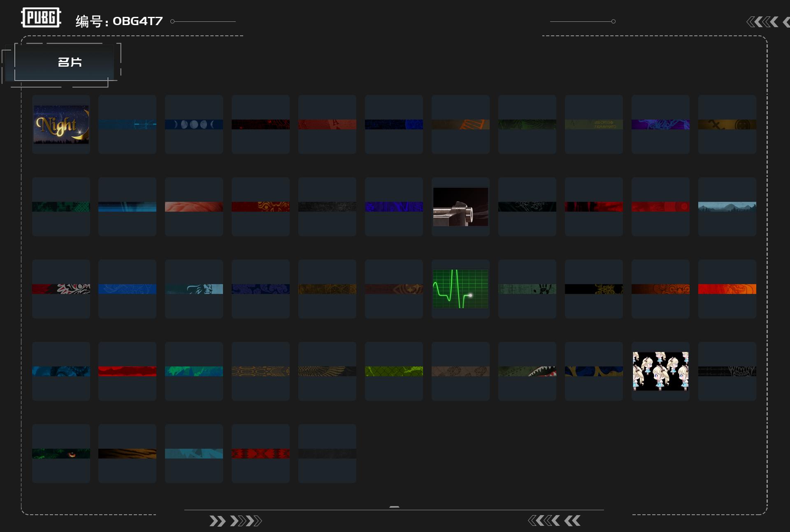Screen dimensions: 790x532
Task: Click the PUBG logo
Action: [41, 18]
